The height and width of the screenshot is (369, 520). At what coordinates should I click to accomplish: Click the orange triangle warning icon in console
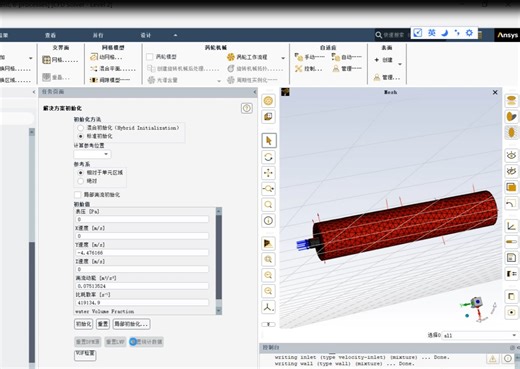click(493, 359)
